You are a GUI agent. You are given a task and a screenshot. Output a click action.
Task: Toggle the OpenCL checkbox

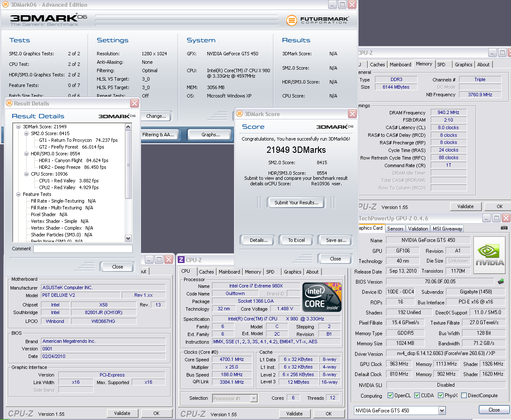(391, 396)
